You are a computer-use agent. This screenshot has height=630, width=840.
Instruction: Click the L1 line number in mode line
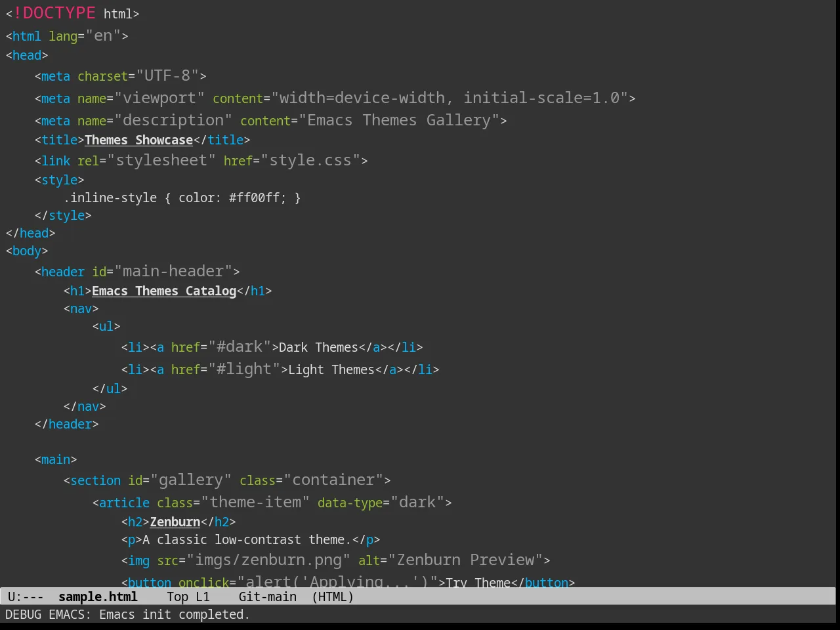[203, 597]
